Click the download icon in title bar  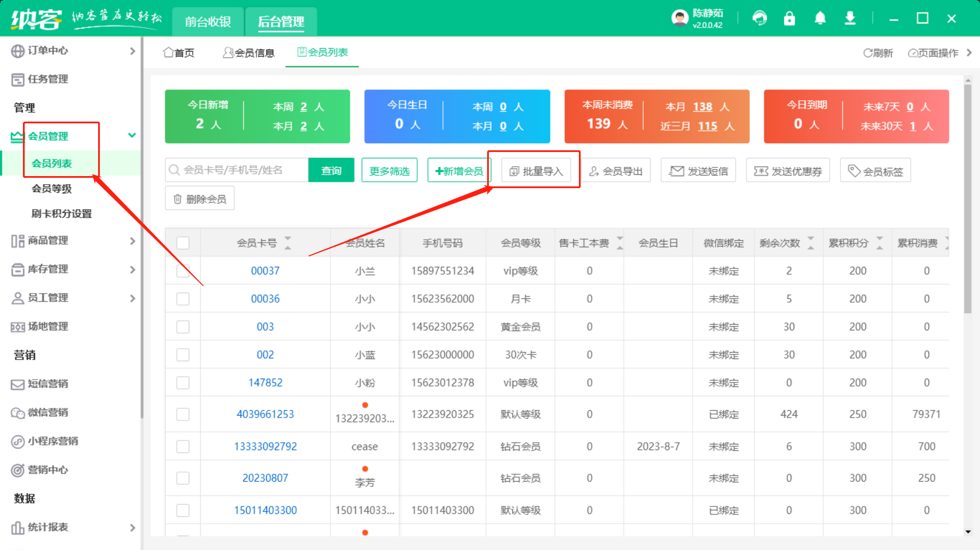click(x=850, y=18)
